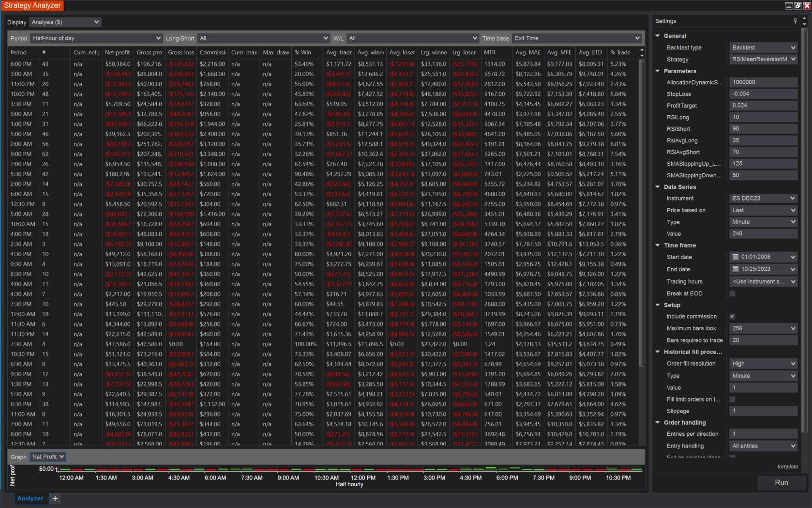Open the Entry handling dropdown

[x=764, y=446]
